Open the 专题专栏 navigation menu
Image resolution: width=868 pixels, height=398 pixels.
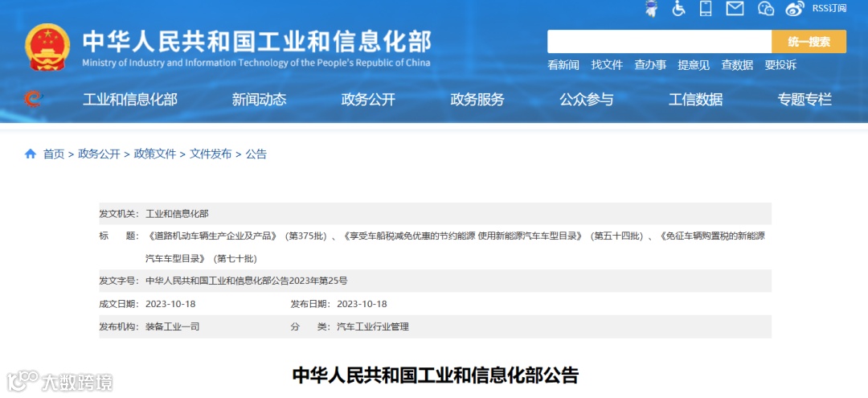pos(805,100)
